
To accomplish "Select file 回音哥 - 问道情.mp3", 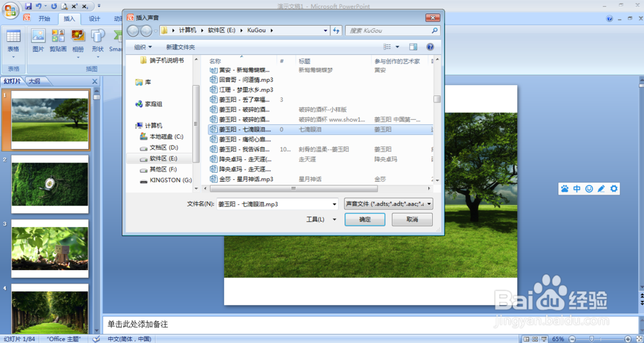I will pos(241,80).
